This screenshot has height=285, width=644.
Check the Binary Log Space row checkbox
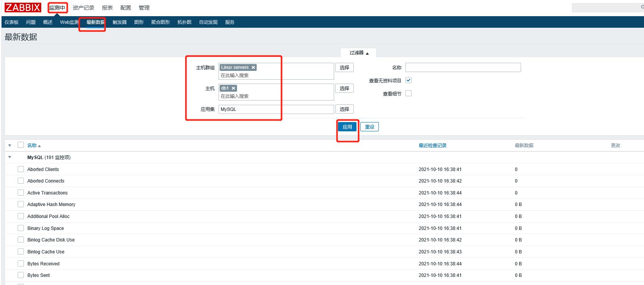(21, 228)
